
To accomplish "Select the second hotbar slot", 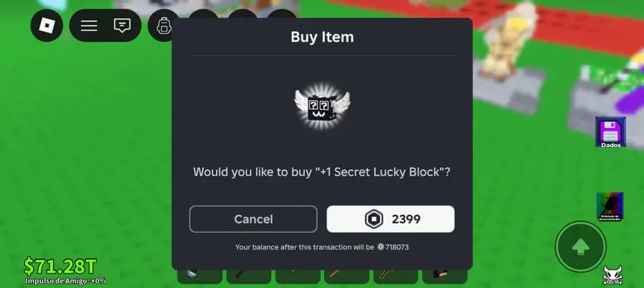I will pyautogui.click(x=248, y=276).
